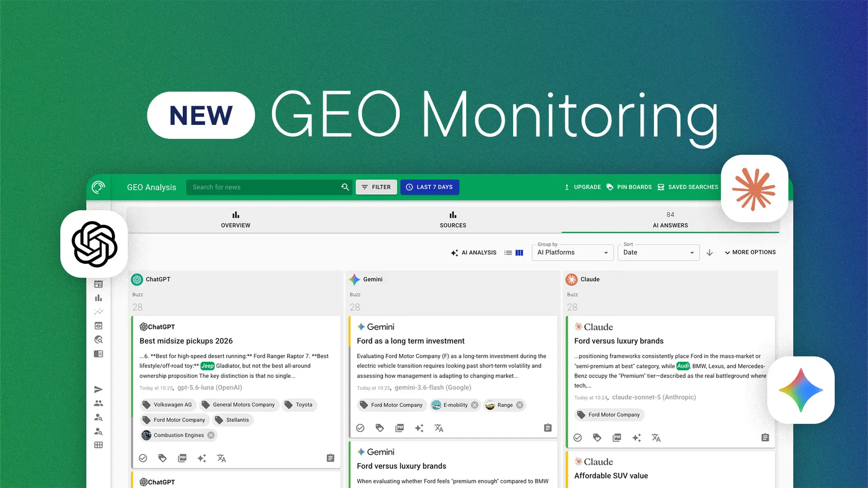
Task: Tag the Ford long term investment card
Action: coord(380,428)
